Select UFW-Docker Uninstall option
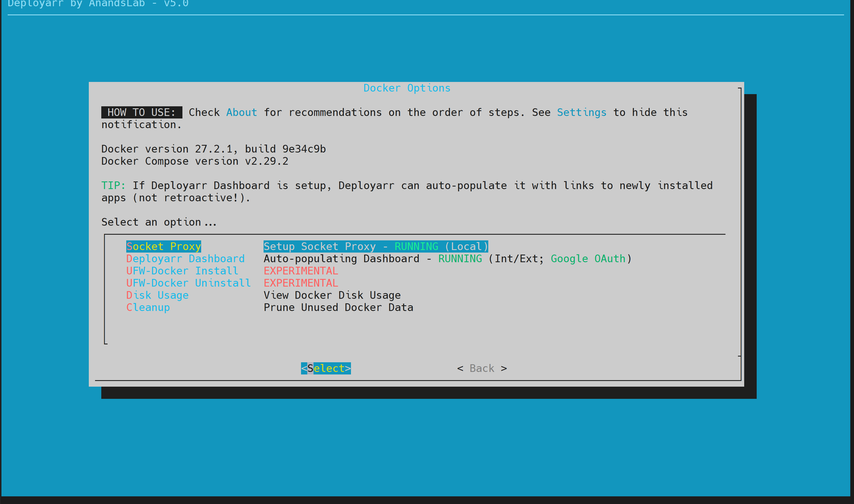This screenshot has width=854, height=504. point(188,283)
